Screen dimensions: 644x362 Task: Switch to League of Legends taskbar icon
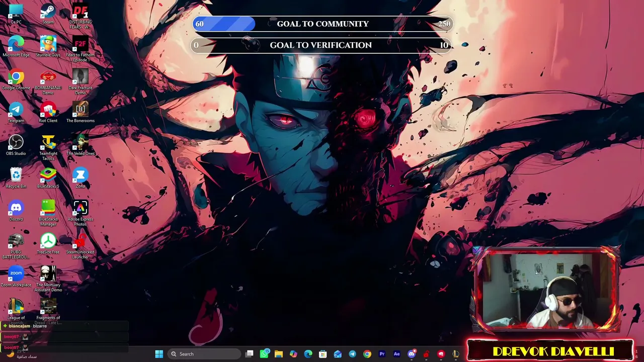(455, 354)
